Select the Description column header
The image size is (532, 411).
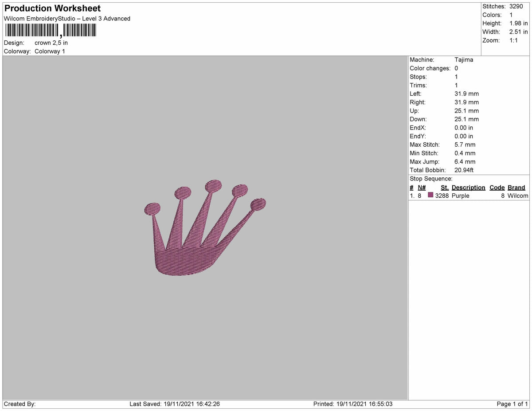point(468,188)
